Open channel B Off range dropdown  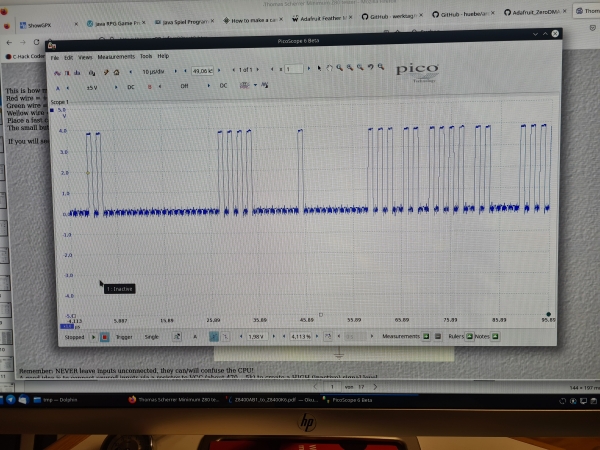[x=183, y=86]
